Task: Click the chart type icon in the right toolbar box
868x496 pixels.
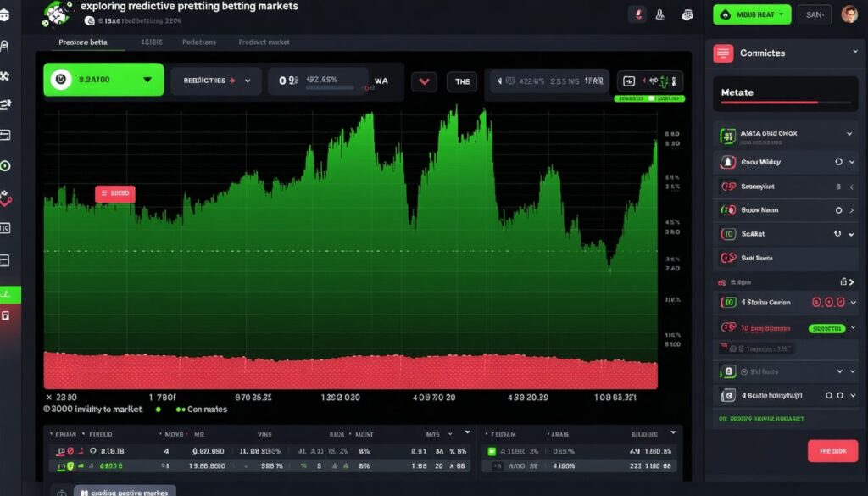Action: (629, 81)
